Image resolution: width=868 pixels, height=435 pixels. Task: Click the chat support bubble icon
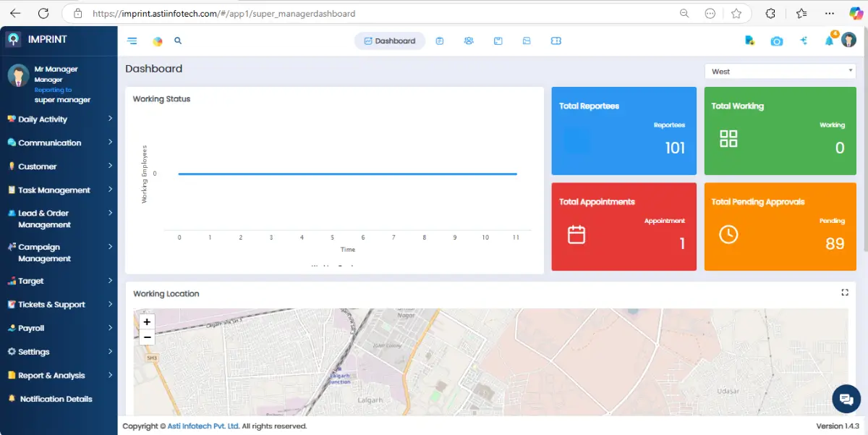click(846, 398)
